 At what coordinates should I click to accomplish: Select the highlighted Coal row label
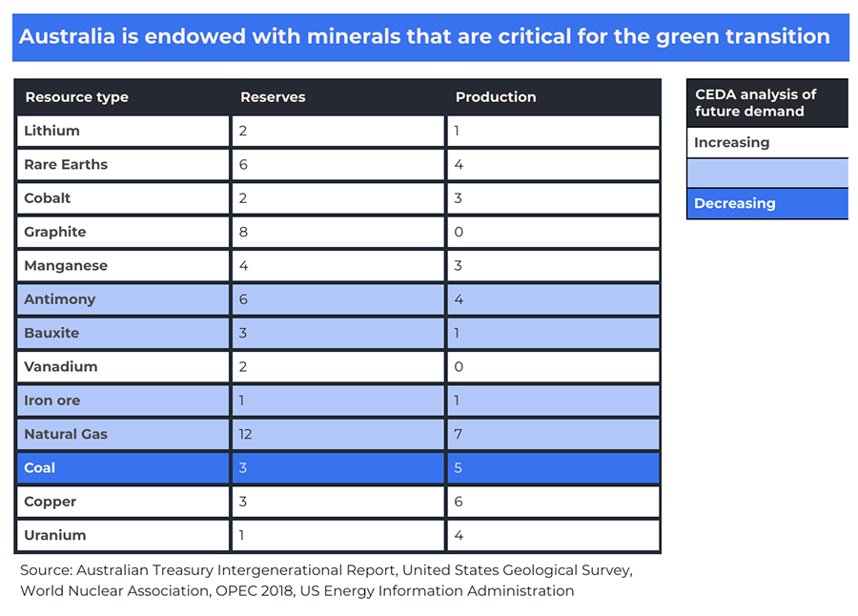tap(40, 468)
